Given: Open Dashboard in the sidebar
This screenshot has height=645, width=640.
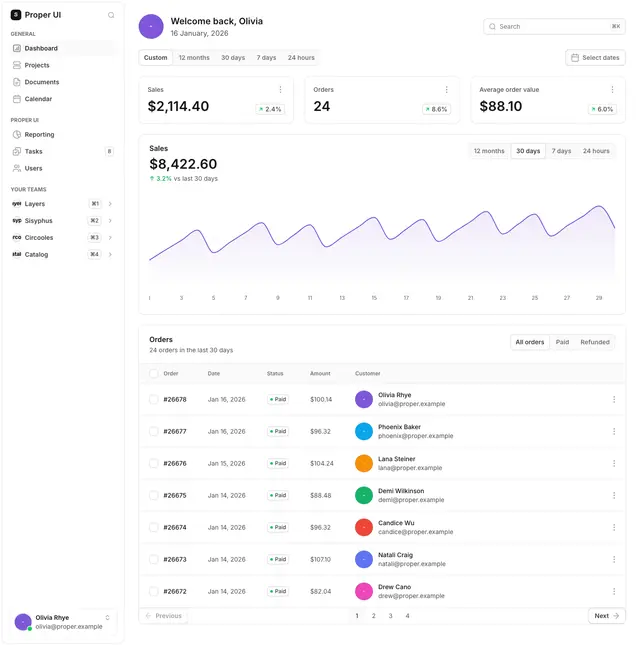Looking at the screenshot, I should (63, 48).
